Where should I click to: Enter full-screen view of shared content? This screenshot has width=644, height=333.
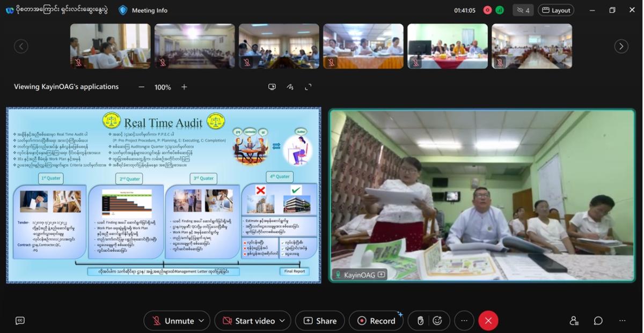[308, 87]
